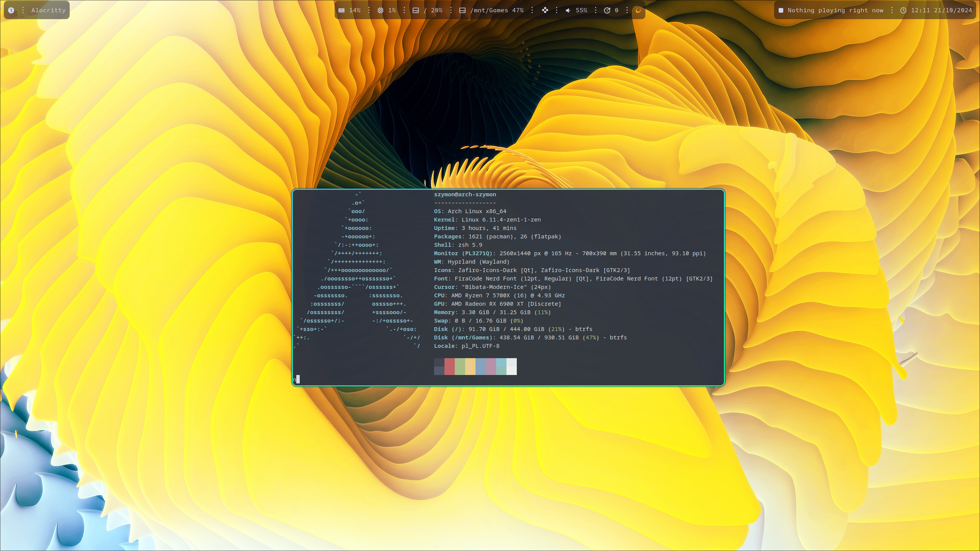Click the Uptime: 3 hours, 41 mins line

tap(475, 228)
